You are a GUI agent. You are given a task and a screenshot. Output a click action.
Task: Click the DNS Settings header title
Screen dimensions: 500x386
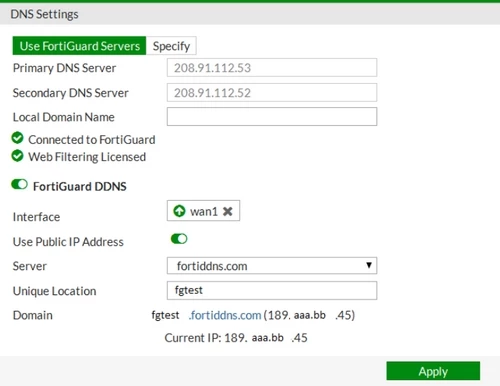coord(44,14)
